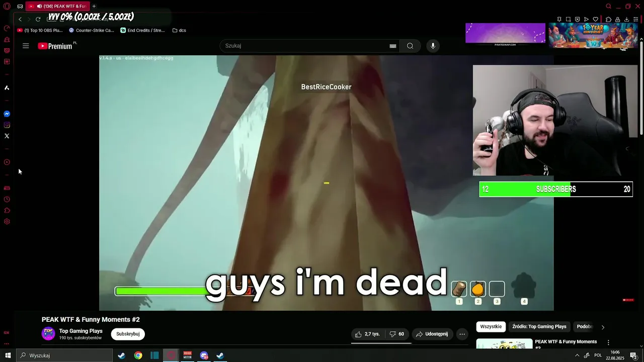Click the YouTube search magnifier button
644x362 pixels.
coord(410,46)
